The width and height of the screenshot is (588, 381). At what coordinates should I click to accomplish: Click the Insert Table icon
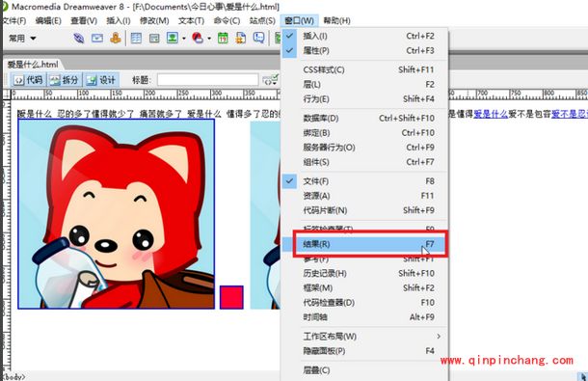click(136, 38)
